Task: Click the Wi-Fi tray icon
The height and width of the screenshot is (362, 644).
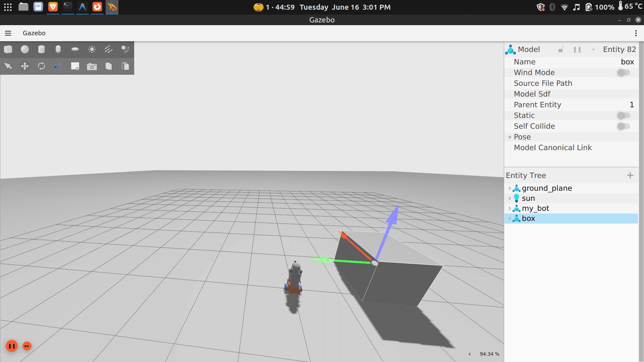Action: coord(564,7)
